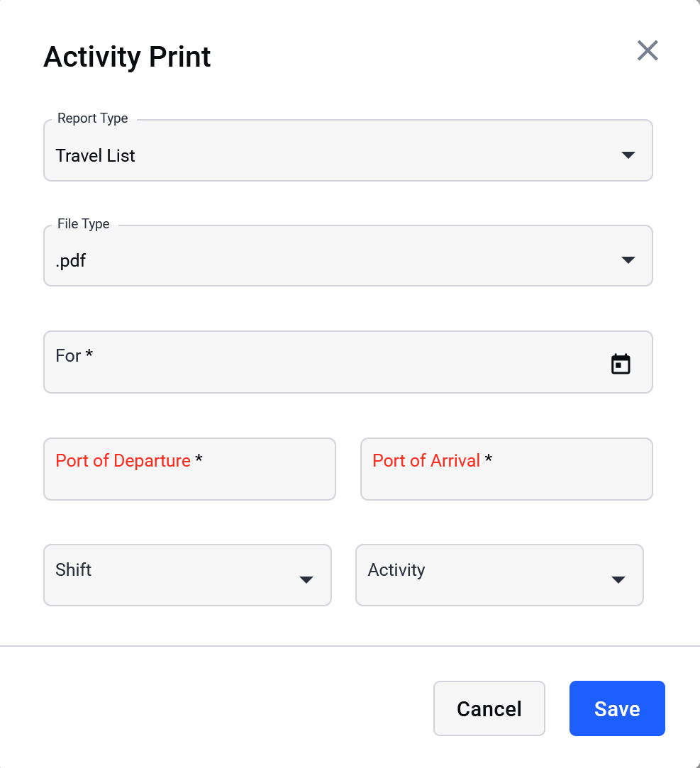Click the File Type dropdown arrow
The width and height of the screenshot is (700, 768).
(628, 260)
